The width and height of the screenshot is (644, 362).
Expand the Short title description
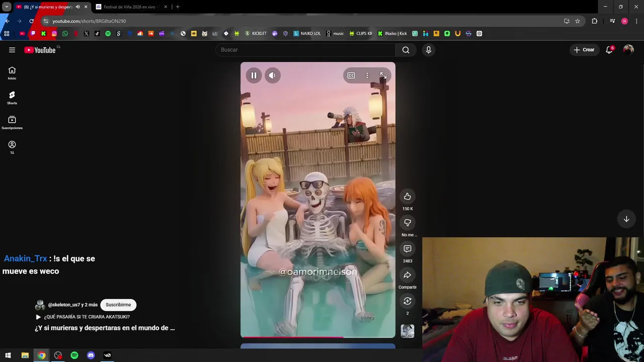[x=105, y=328]
